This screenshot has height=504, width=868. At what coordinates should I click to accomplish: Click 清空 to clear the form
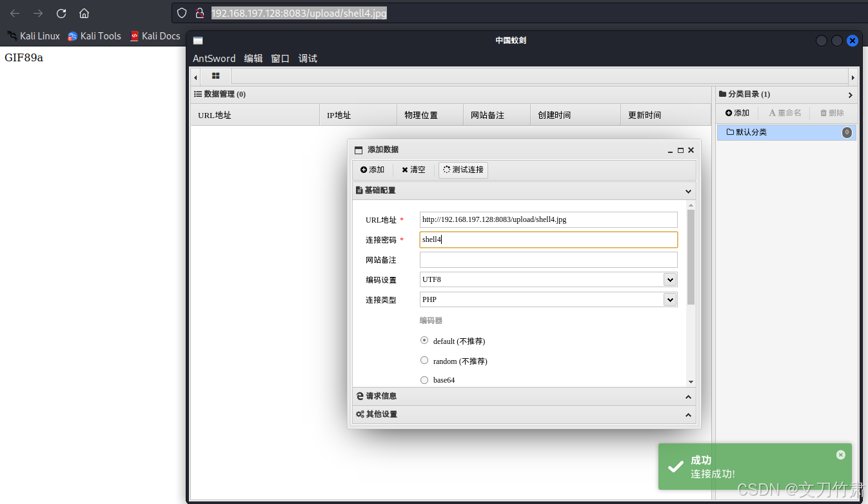coord(413,170)
